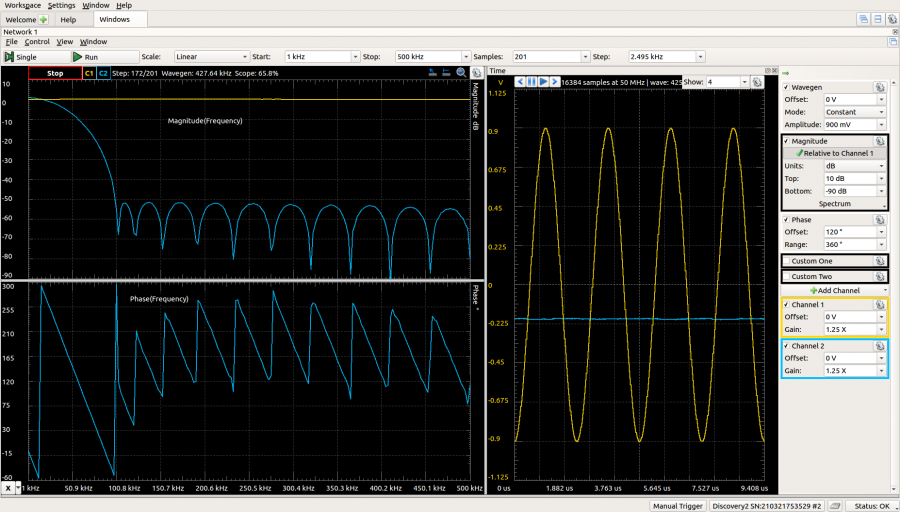Step to next acquisition in Time view
The width and height of the screenshot is (900, 512).
point(554,82)
